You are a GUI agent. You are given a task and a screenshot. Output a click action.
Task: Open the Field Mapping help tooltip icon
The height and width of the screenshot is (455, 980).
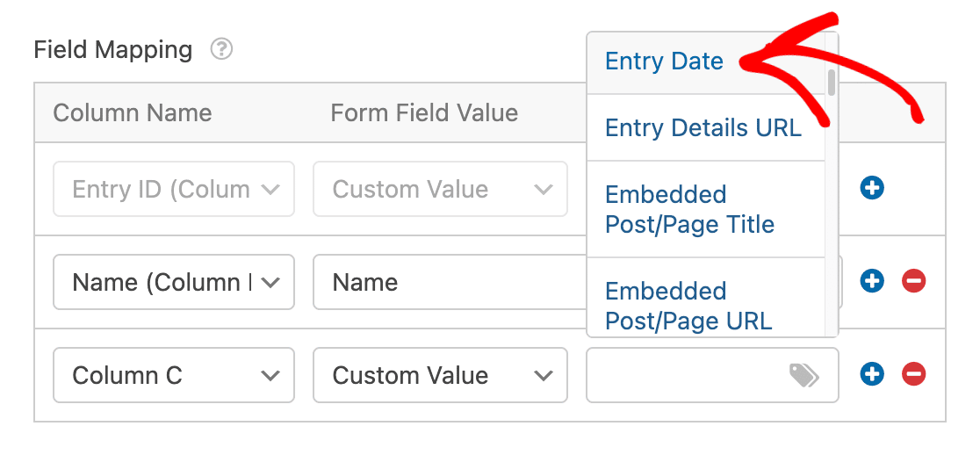click(x=221, y=49)
